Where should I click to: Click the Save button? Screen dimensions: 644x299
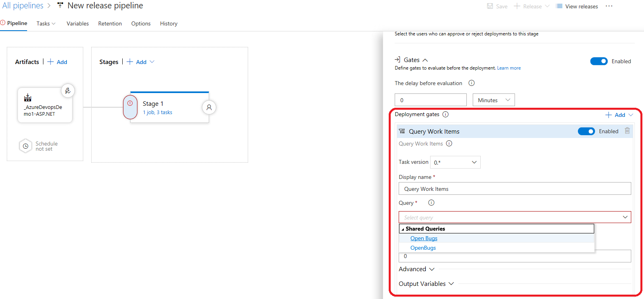(x=497, y=6)
